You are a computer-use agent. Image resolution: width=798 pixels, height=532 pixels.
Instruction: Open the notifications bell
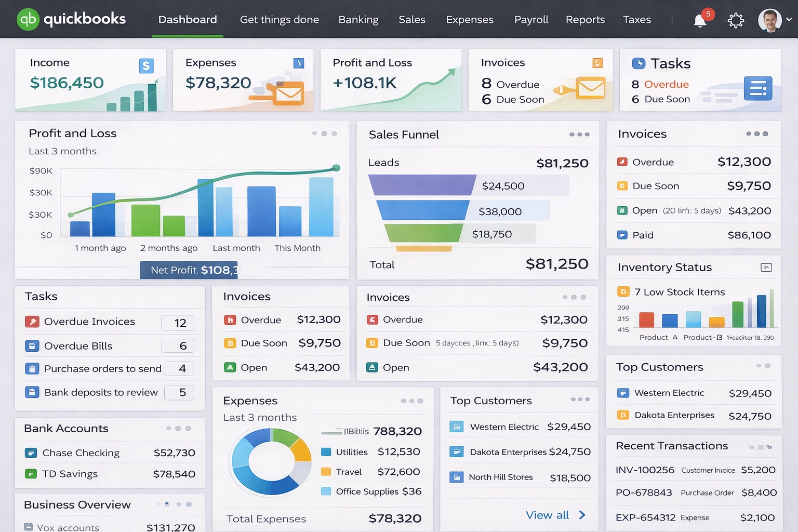[x=700, y=20]
